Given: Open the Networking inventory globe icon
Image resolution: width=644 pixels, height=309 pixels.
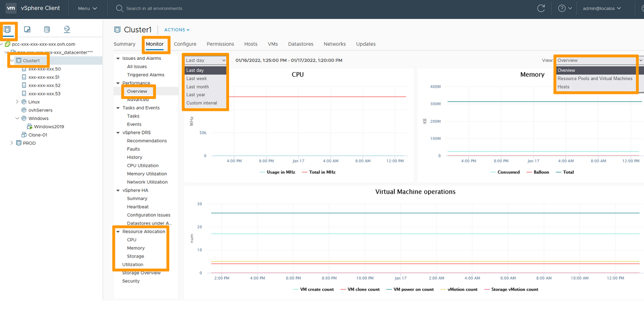Looking at the screenshot, I should [x=66, y=29].
